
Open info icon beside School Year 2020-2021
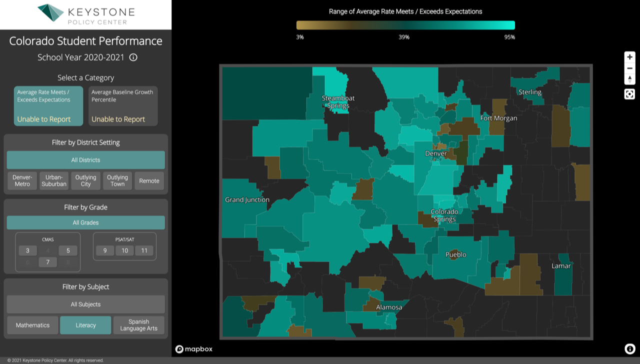[x=133, y=57]
